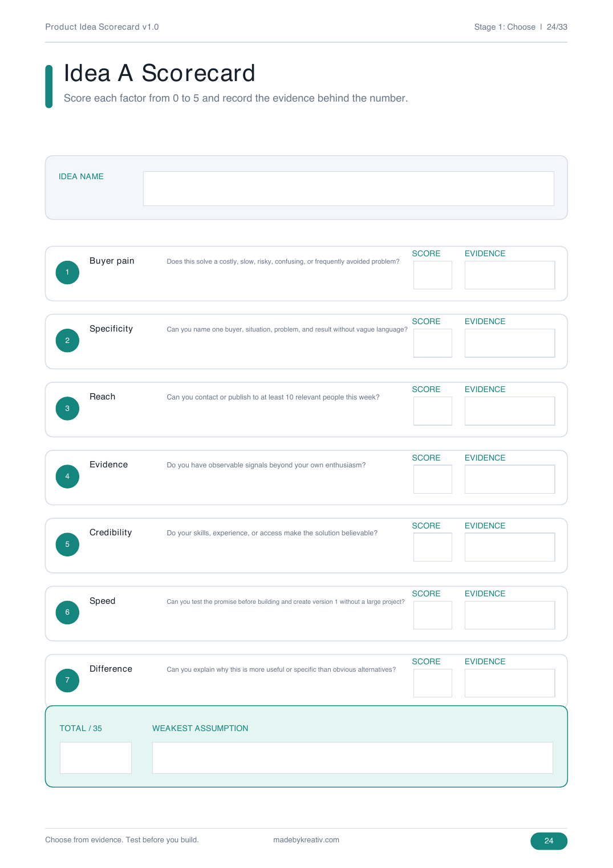This screenshot has height=868, width=613.
Task: Click the Weakest Assumption field
Action: click(352, 758)
